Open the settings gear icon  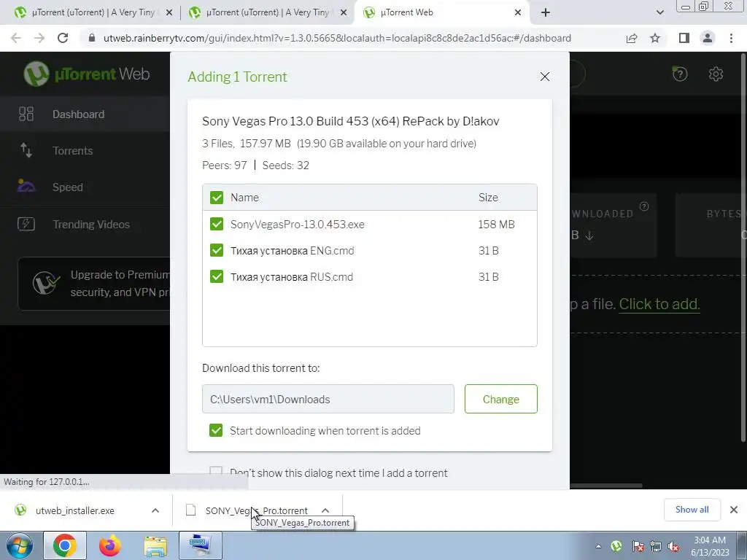716,74
